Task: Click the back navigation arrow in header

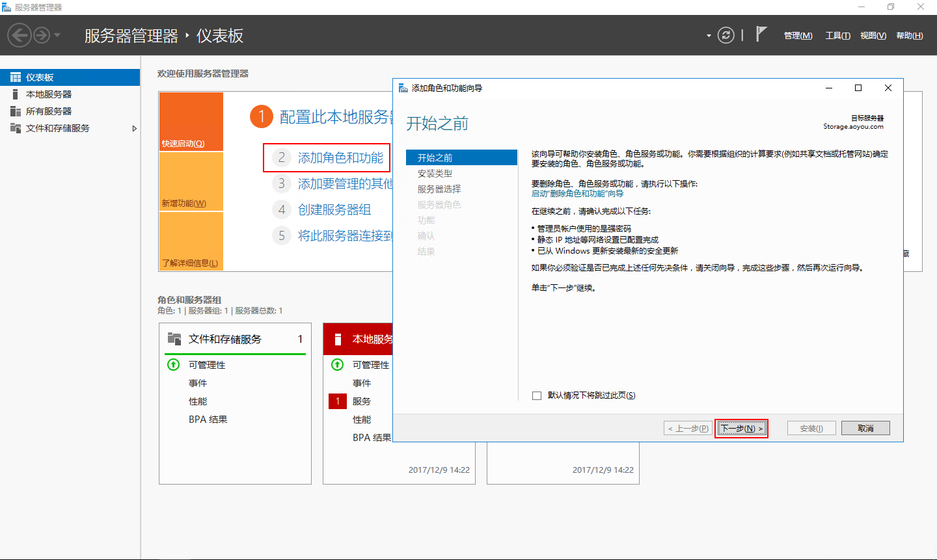Action: click(20, 35)
